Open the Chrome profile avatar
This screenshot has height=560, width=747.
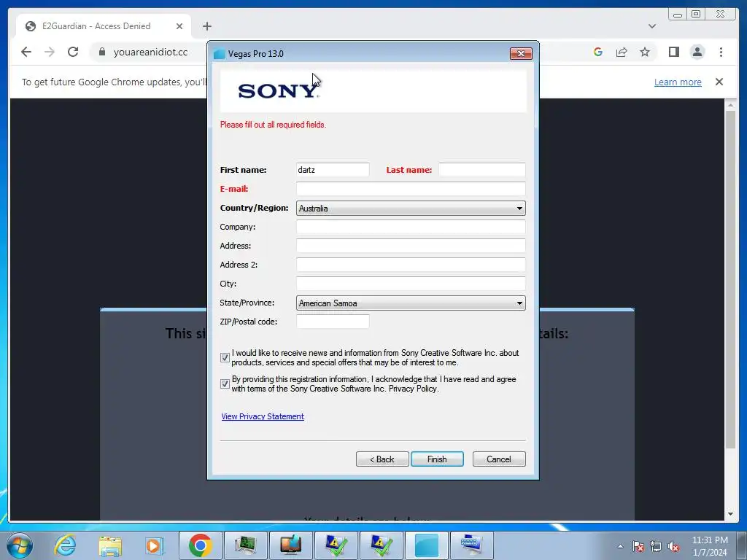(697, 52)
